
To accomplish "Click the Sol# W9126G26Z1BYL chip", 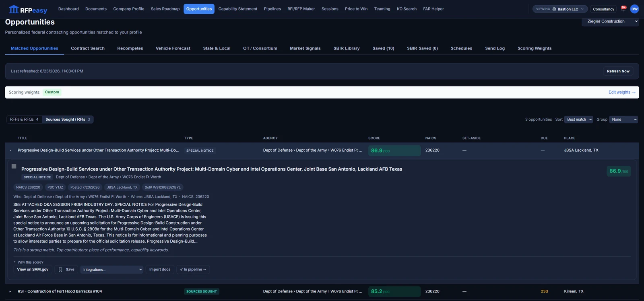I will (x=163, y=188).
